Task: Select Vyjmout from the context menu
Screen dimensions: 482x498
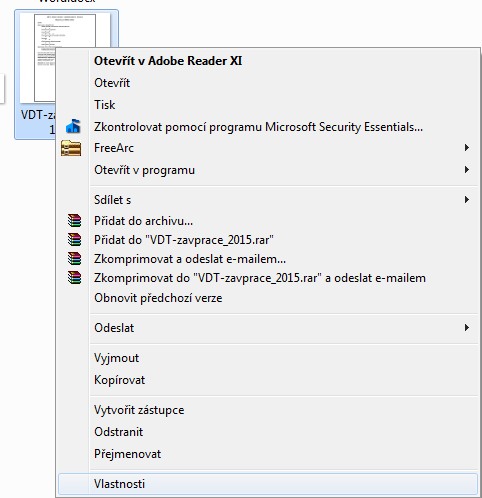Action: coord(116,358)
